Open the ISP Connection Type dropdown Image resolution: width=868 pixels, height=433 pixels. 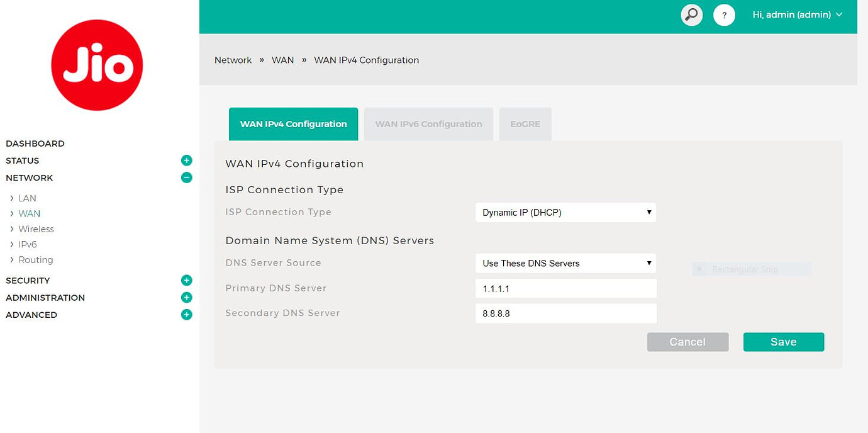pos(565,212)
